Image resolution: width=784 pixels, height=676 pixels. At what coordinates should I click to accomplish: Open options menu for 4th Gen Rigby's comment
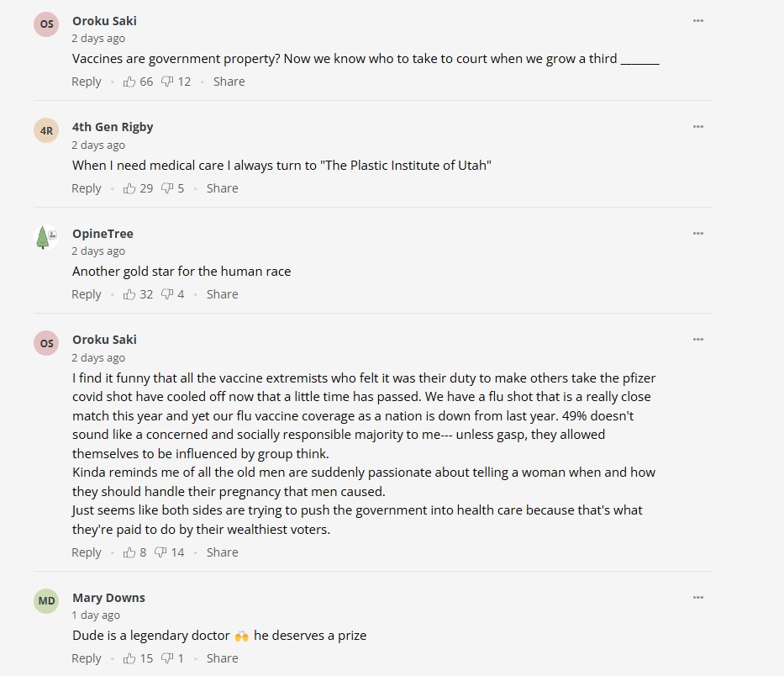coord(698,127)
